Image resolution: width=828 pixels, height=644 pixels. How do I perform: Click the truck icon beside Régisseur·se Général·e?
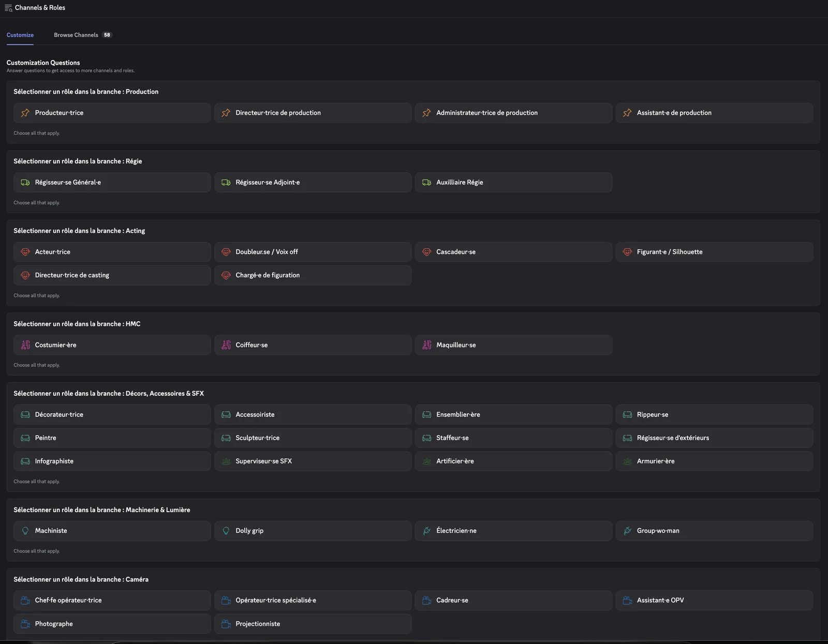click(25, 183)
